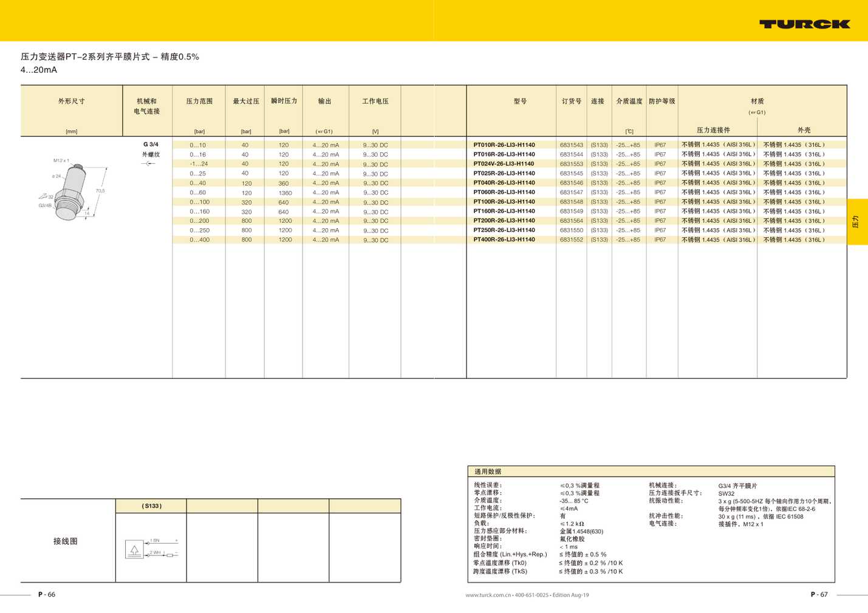The height and width of the screenshot is (613, 868).
Task: Select model PT025R-26-LI3-H1140
Action: tap(504, 174)
